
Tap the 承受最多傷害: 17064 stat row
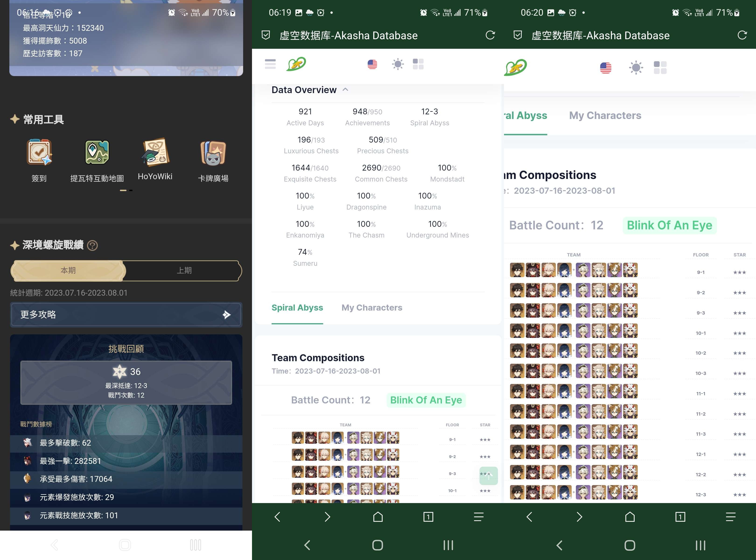pos(126,479)
